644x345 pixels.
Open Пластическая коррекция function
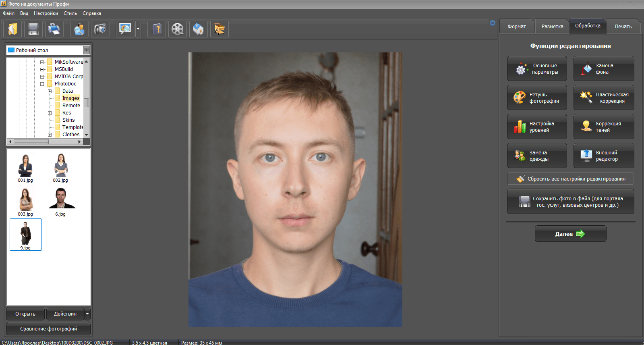tap(604, 98)
